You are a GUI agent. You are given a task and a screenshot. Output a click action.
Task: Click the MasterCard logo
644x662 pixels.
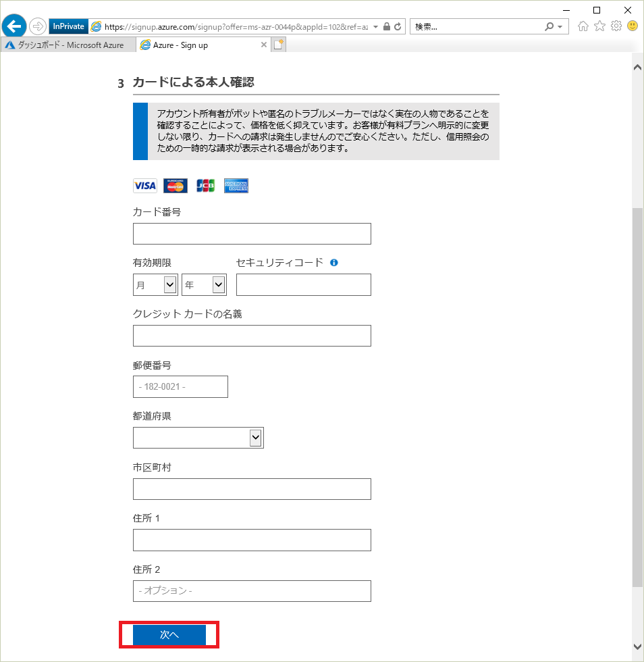(x=175, y=186)
